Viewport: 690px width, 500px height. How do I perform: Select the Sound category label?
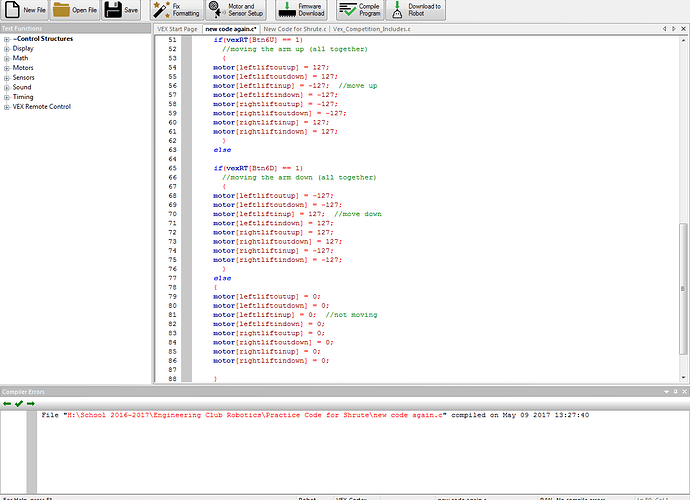tap(22, 87)
